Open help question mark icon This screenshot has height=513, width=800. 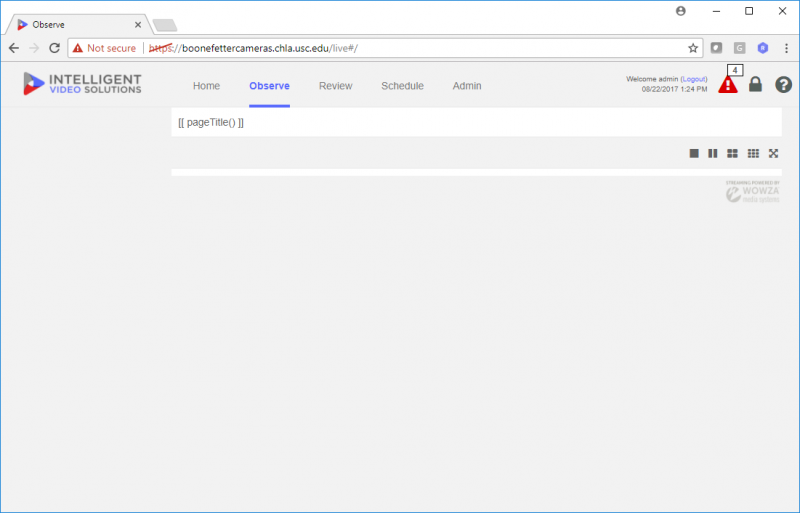tap(783, 84)
